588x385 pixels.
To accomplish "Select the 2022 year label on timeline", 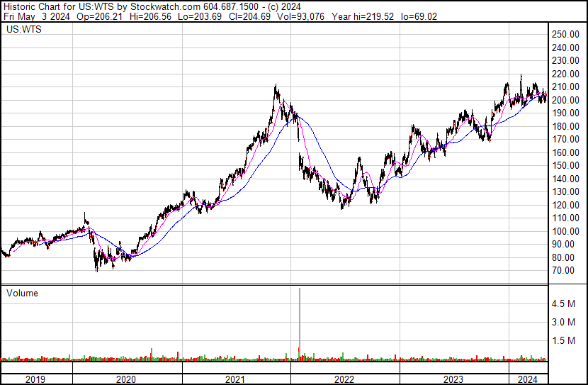I will pos(344,379).
